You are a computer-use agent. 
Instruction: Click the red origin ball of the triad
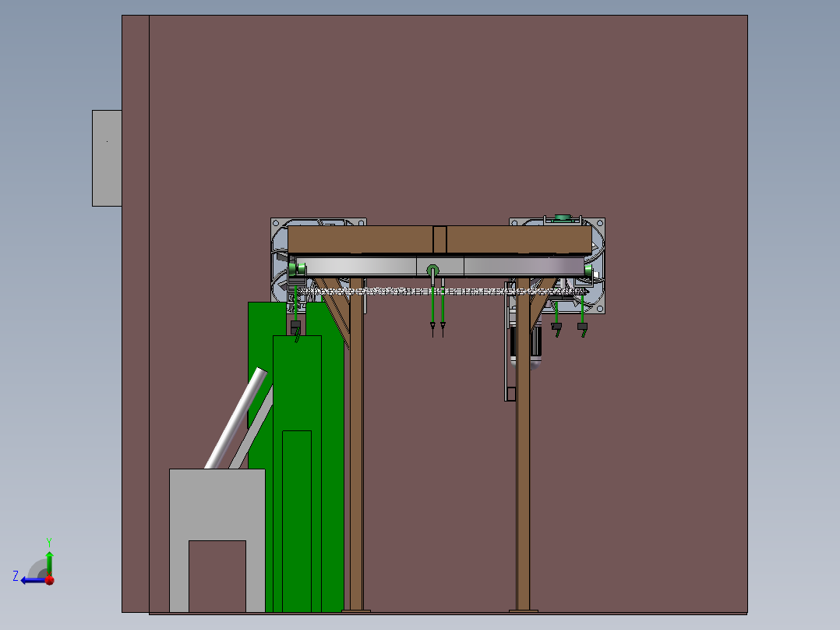50,580
